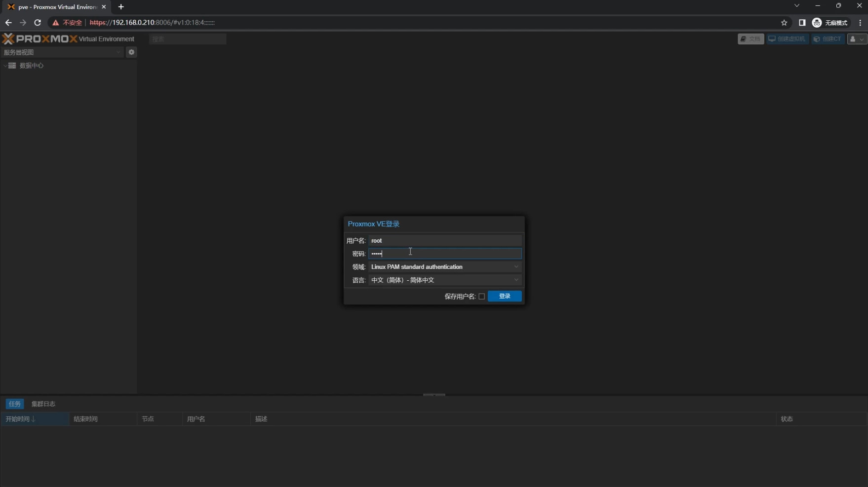Click the Proxmox logo in header

click(x=40, y=38)
